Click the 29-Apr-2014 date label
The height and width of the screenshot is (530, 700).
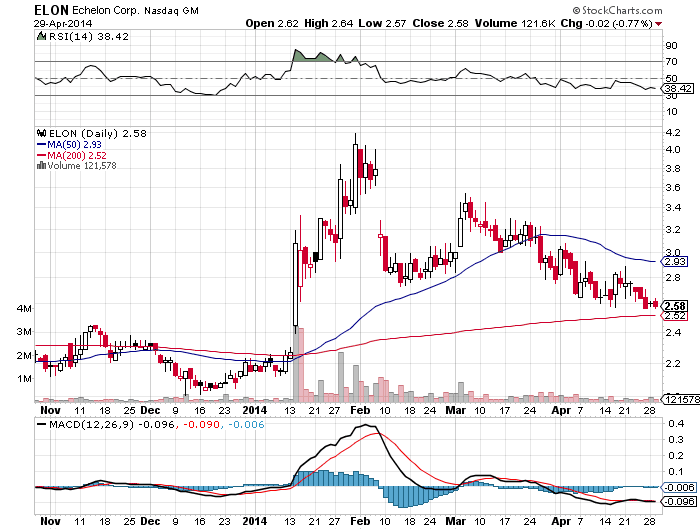pos(63,23)
